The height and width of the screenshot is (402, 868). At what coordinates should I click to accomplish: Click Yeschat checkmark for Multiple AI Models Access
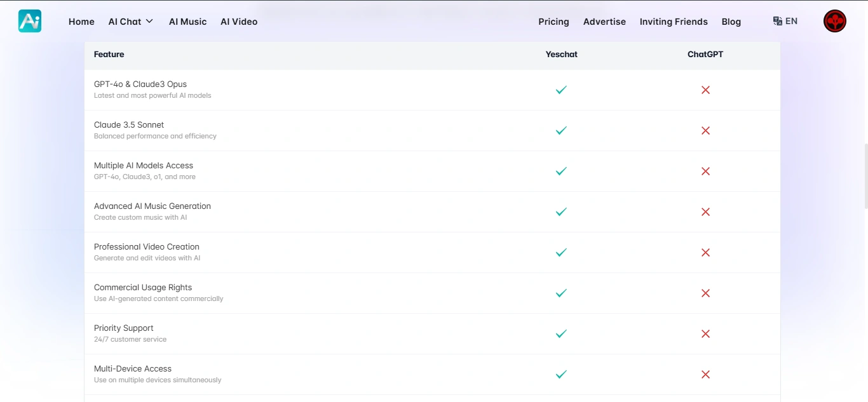[561, 171]
